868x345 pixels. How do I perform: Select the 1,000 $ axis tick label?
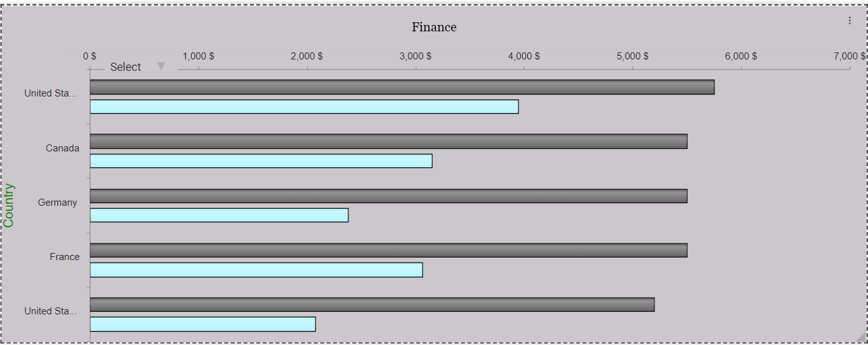pos(198,56)
